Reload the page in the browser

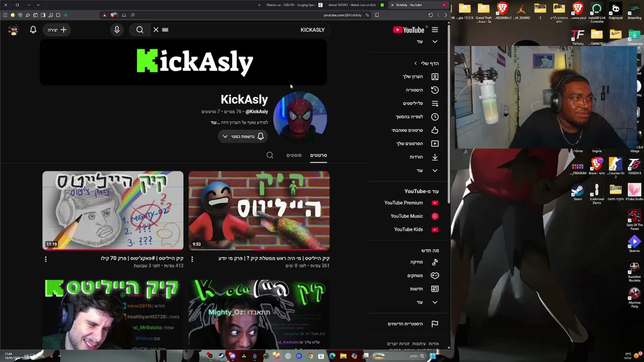430,15
